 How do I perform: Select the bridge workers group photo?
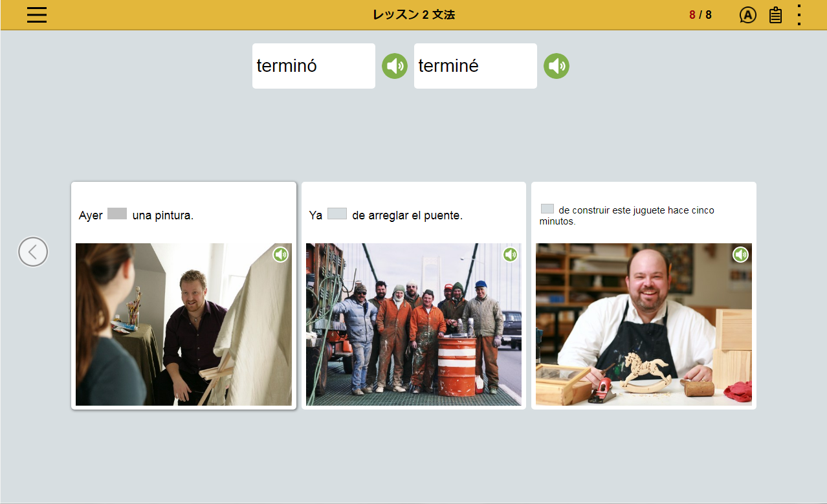click(413, 324)
